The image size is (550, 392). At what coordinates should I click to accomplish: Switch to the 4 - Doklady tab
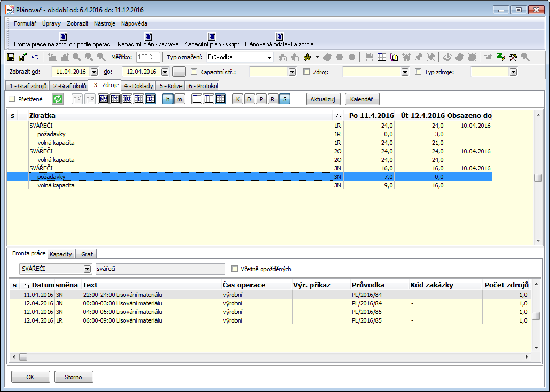[138, 85]
